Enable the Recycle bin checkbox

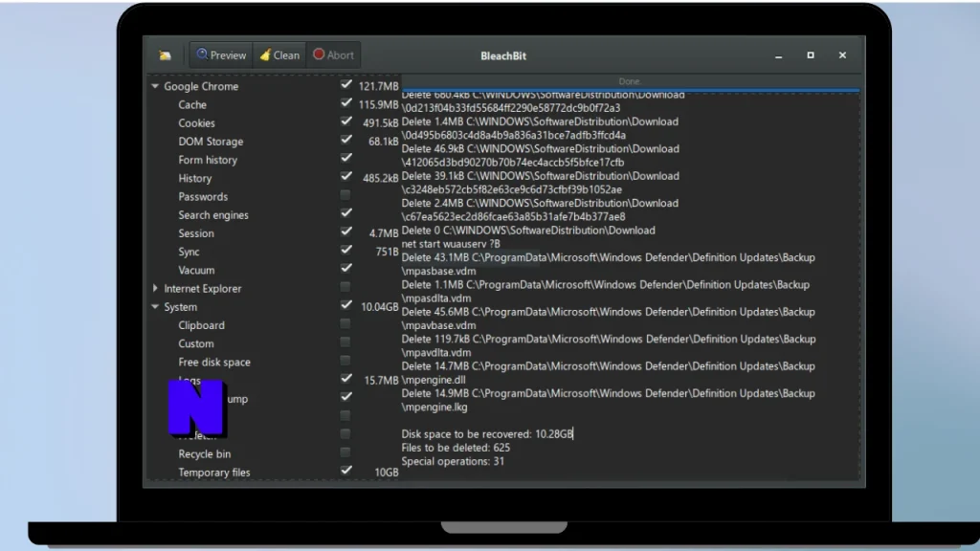[345, 452]
